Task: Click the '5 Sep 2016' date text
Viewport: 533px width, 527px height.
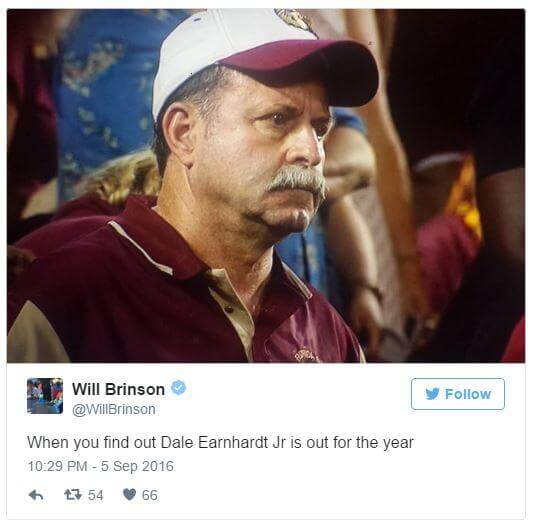Action: pyautogui.click(x=137, y=466)
